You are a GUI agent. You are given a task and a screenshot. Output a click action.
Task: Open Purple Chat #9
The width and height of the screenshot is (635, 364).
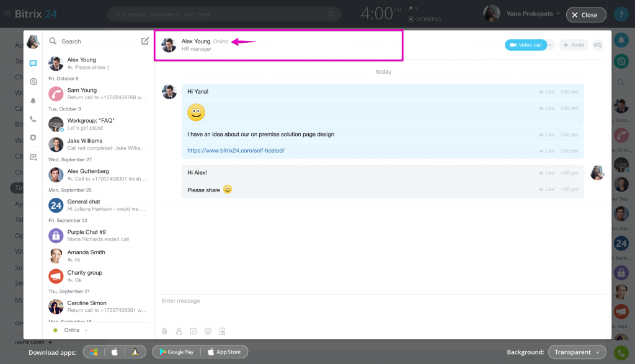(x=97, y=236)
